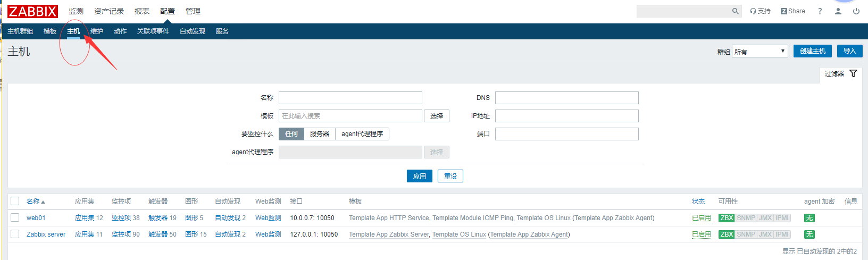Click web01 JMX availability badge

click(765, 218)
